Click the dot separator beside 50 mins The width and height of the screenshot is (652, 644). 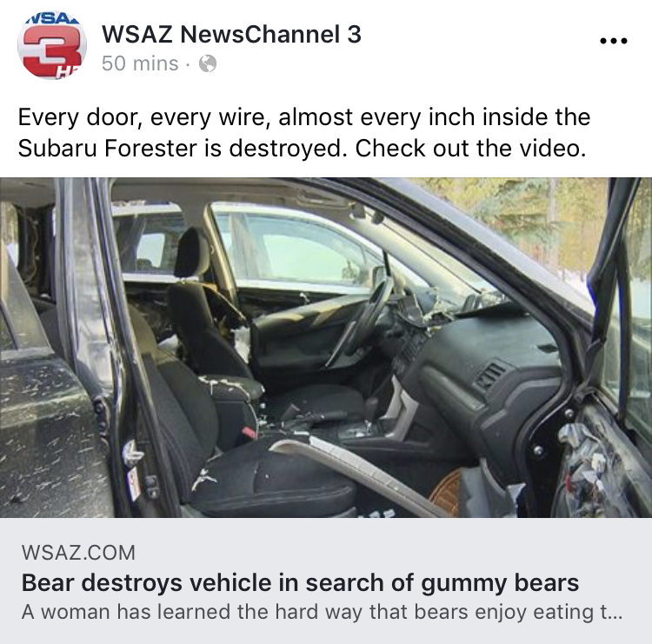click(x=188, y=64)
